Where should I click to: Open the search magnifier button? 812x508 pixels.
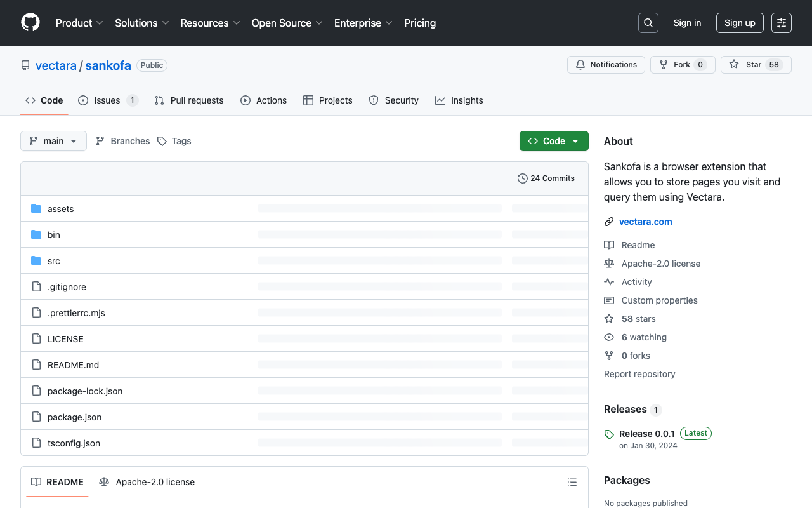pos(648,23)
